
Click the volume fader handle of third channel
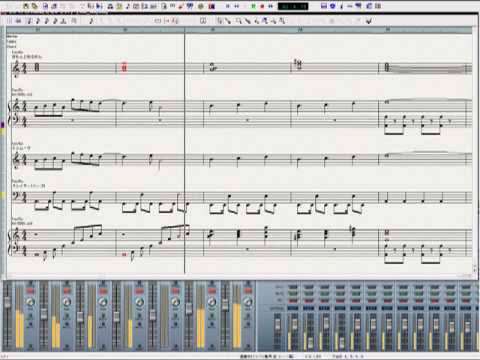tap(80, 317)
